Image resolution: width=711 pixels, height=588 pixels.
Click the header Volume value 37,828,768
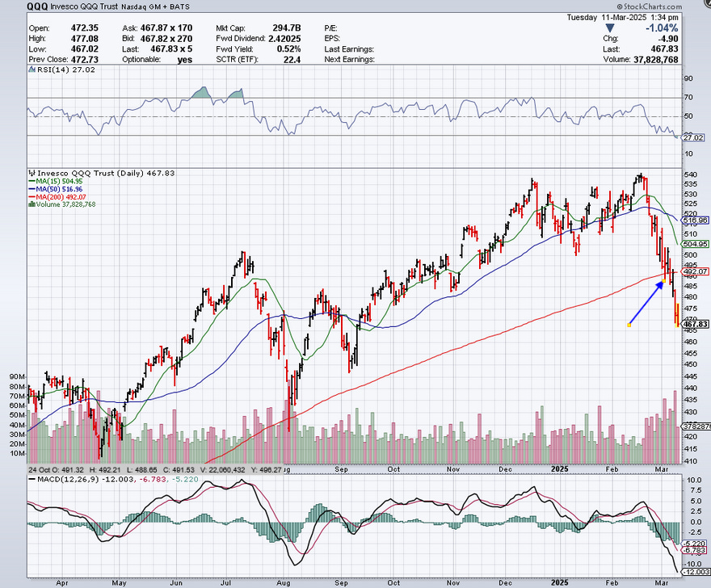coord(656,60)
